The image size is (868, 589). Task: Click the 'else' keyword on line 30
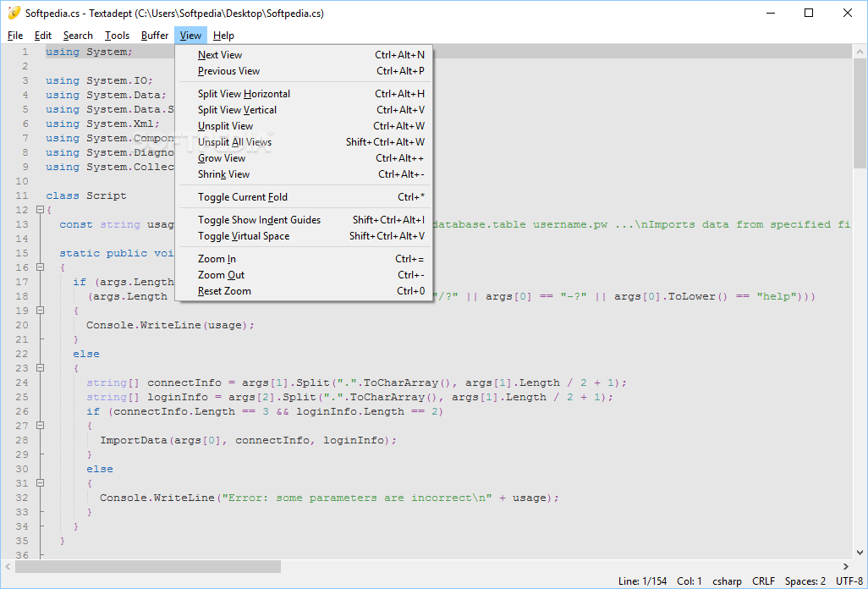coord(100,469)
